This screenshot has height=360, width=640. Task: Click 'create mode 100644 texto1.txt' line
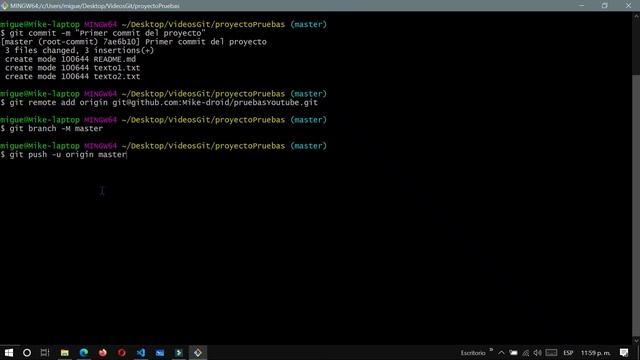72,68
